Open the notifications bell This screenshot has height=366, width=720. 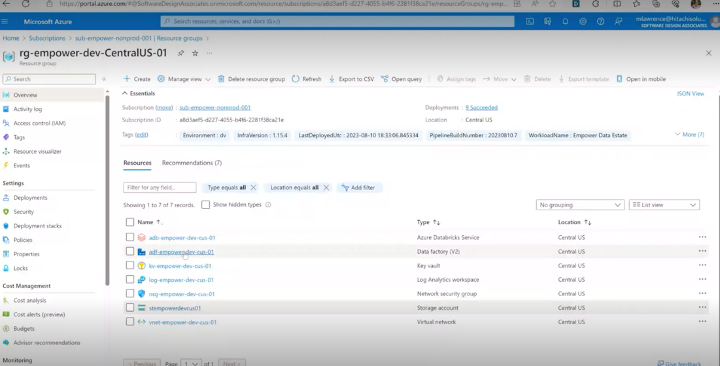[x=565, y=22]
